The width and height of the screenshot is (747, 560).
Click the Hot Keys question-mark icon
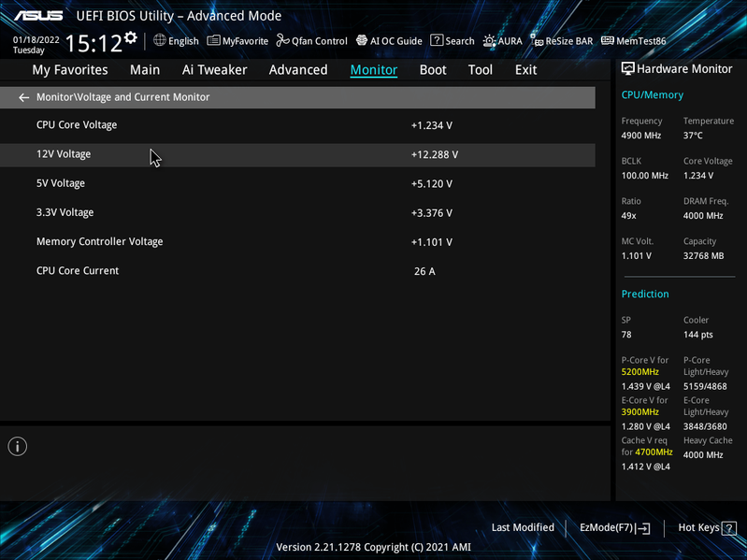(x=729, y=528)
